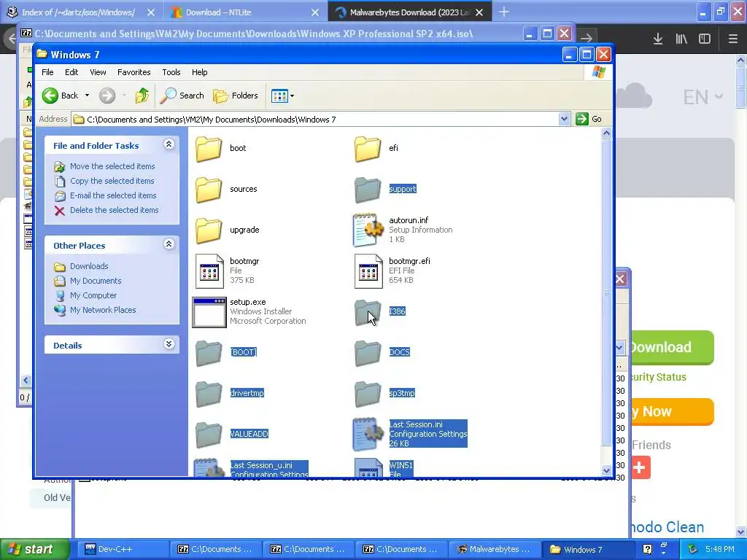Select the bootmgr.efi file icon
Viewport: 747px width, 560px height.
pyautogui.click(x=368, y=271)
